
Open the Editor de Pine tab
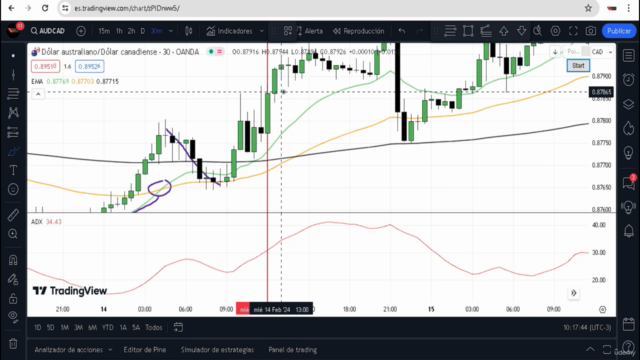pyautogui.click(x=145, y=350)
